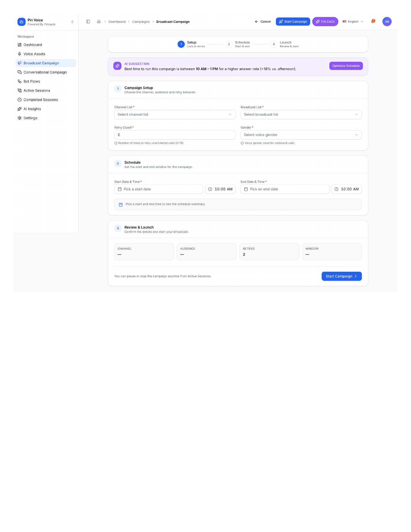The height and width of the screenshot is (532, 411).
Task: Click the Schedule section number 2 badge
Action: coord(118,164)
